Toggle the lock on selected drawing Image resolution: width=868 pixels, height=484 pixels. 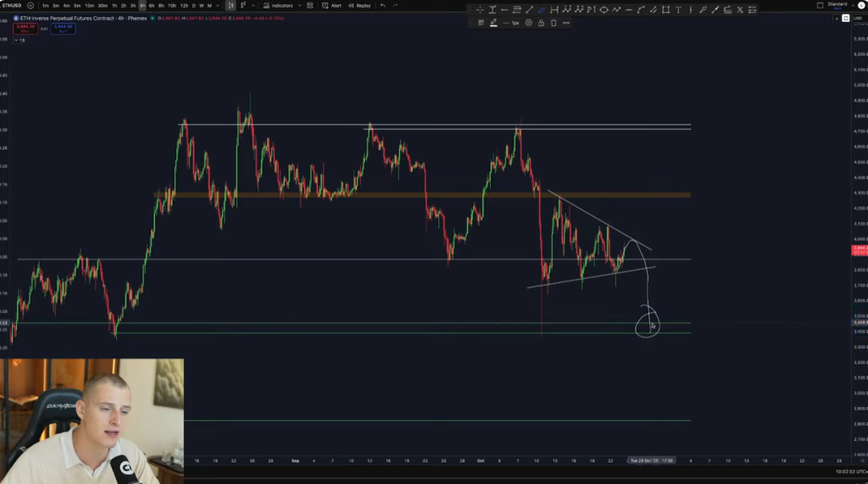point(541,23)
